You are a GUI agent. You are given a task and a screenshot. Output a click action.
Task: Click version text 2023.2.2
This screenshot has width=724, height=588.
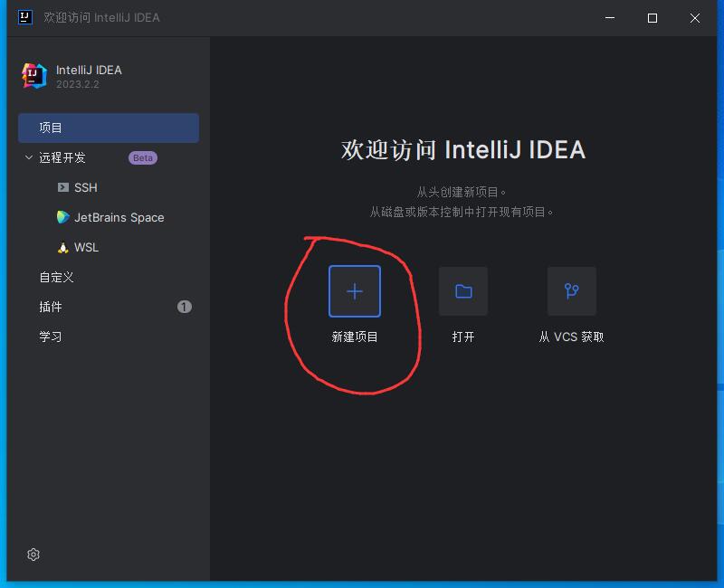tap(78, 84)
